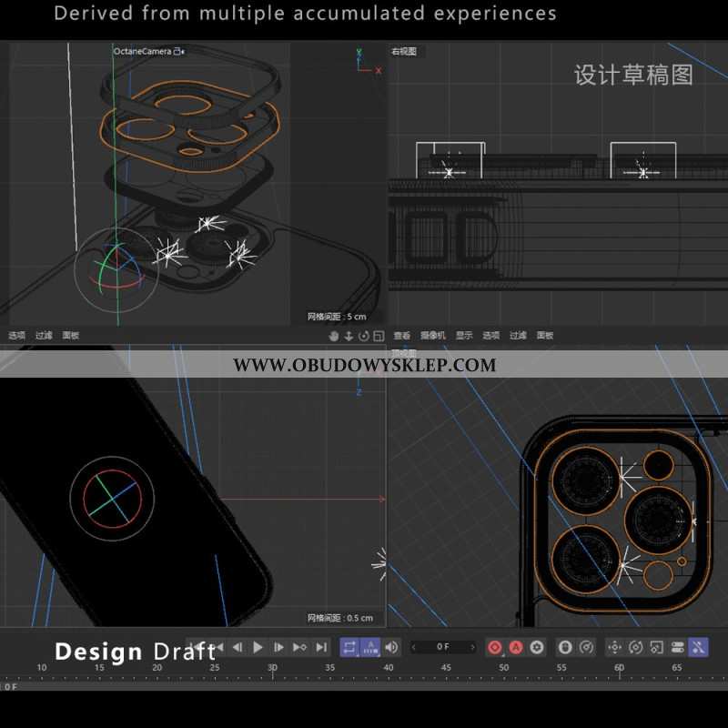Click the highlighted point-level animation icon
Viewport: 728px width, 728px height.
[x=698, y=647]
